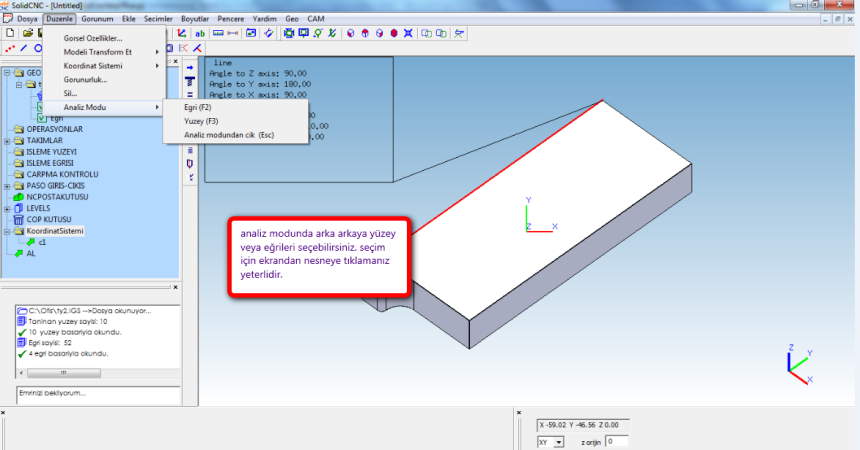The width and height of the screenshot is (860, 450).
Task: Collapse the GEO tree node
Action: click(7, 73)
